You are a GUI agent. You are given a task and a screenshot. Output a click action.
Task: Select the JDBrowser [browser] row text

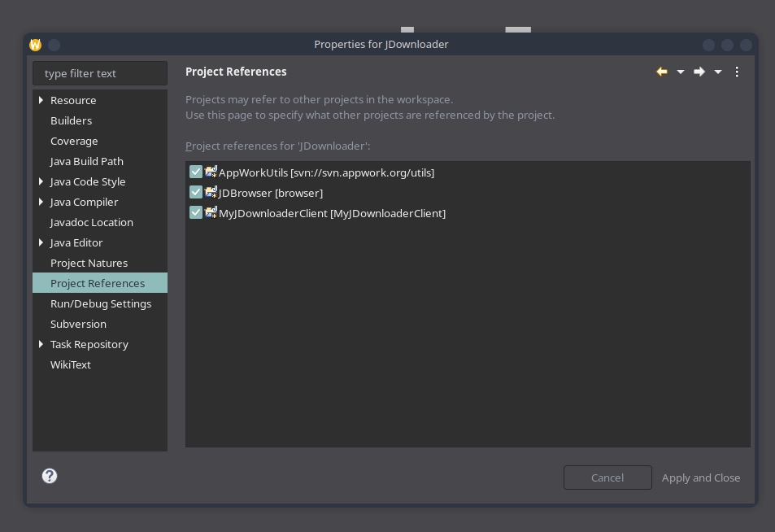[271, 193]
